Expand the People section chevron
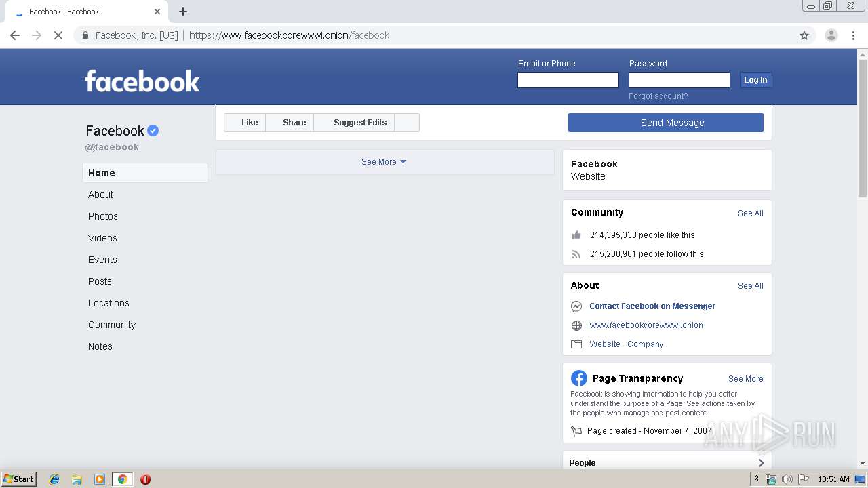 761,463
